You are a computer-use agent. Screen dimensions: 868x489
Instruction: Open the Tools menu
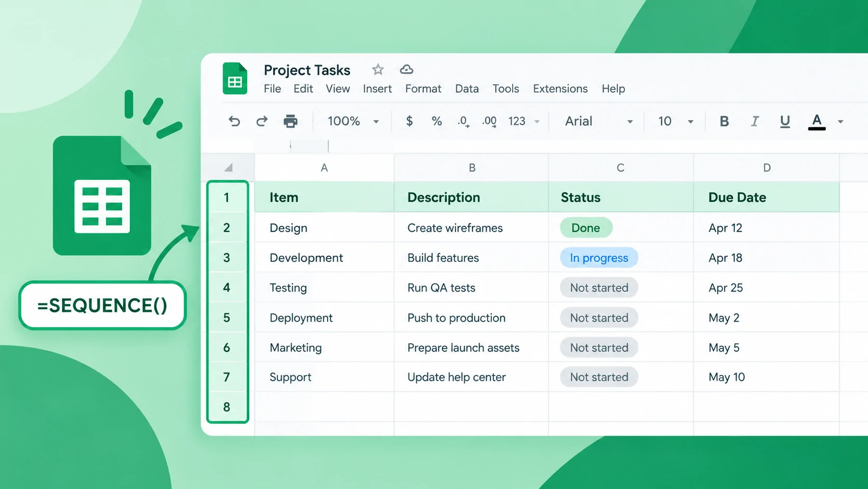click(506, 89)
